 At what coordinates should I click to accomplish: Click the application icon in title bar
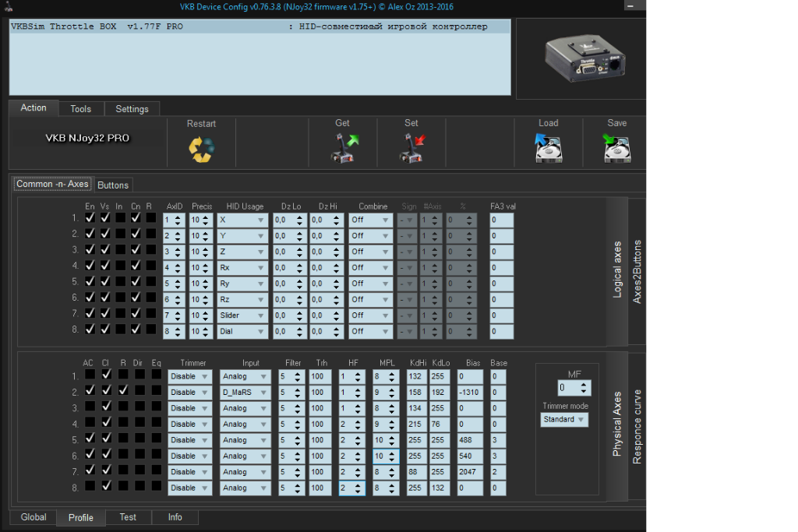click(8, 6)
